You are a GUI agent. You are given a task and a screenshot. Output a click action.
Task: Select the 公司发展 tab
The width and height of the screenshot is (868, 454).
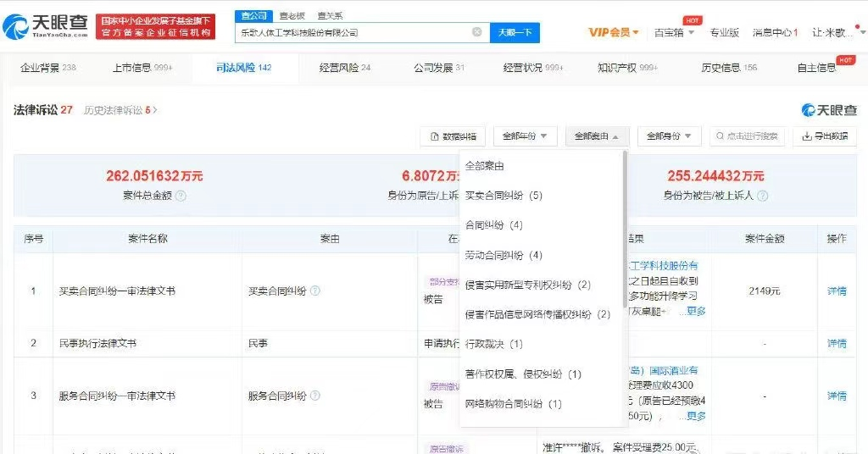click(439, 68)
